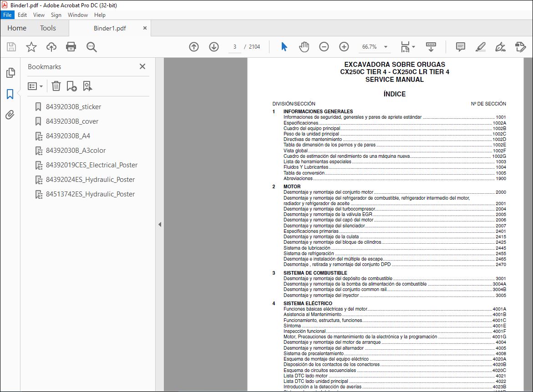533x392 pixels.
Task: Click the 'ÍNDICE' page heading
Action: pos(394,94)
